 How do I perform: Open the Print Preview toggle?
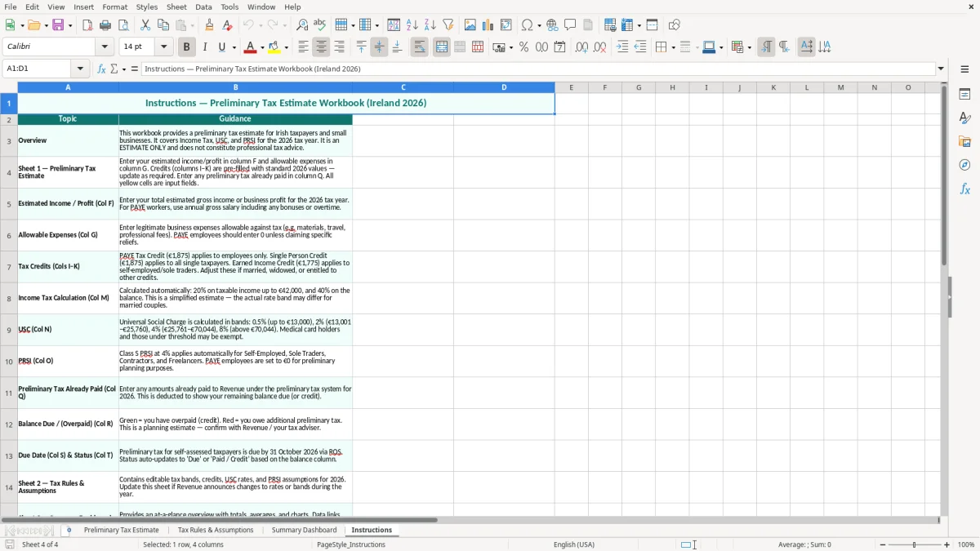[x=123, y=25]
